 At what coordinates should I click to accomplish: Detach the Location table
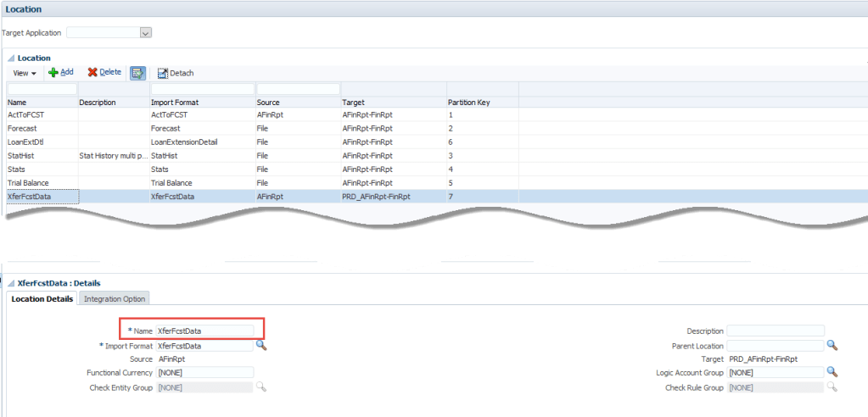click(x=176, y=73)
